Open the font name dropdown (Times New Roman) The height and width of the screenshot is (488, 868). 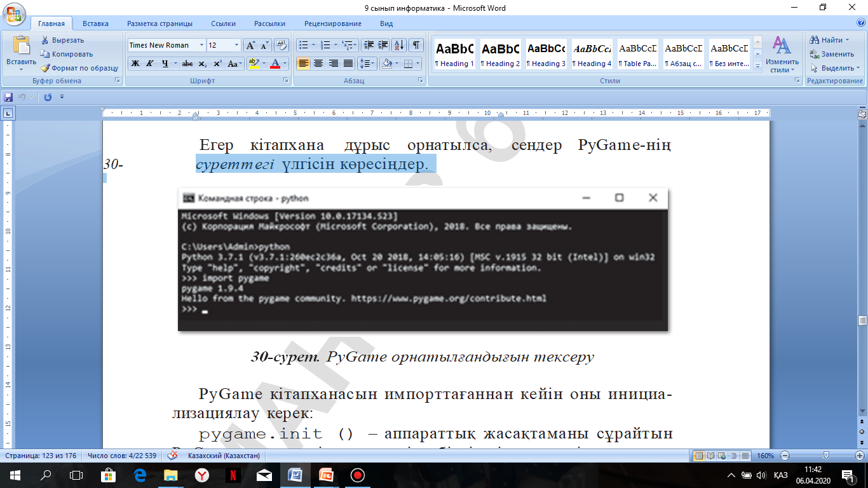[x=201, y=45]
